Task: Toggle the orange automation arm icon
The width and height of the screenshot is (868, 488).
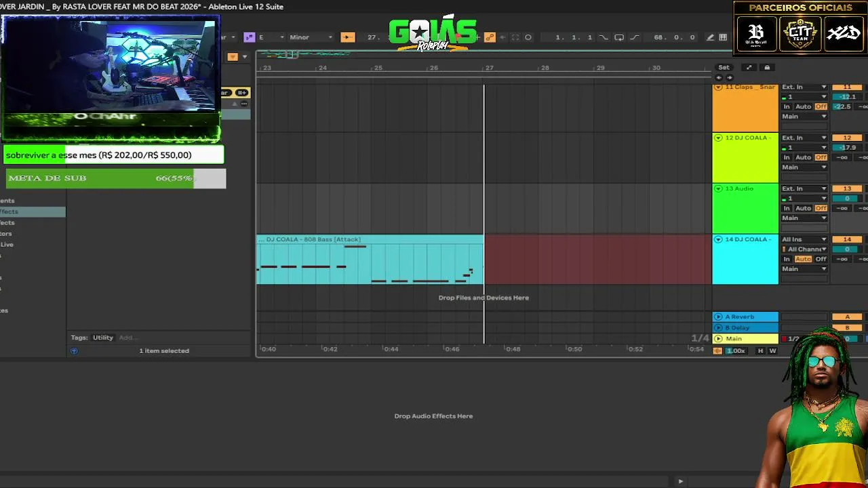Action: pos(490,37)
